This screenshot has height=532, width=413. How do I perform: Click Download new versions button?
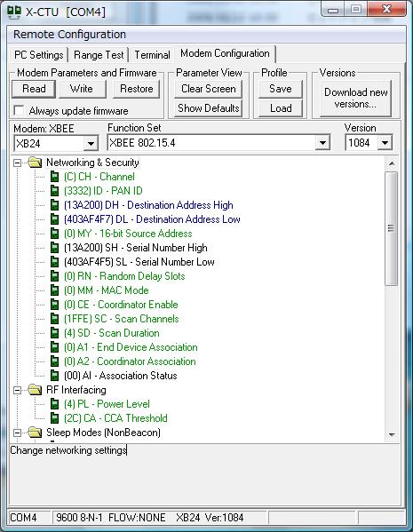(355, 99)
